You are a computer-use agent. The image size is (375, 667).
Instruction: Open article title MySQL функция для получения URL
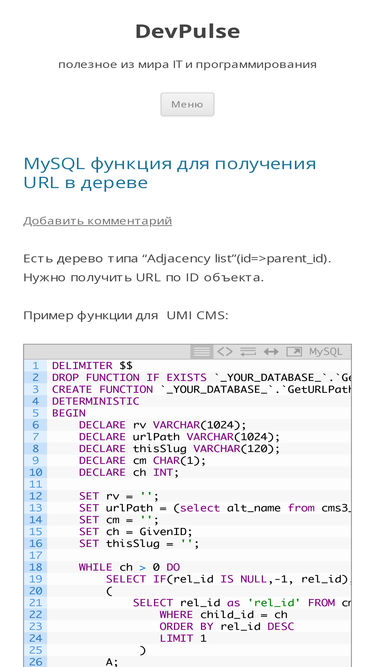point(170,173)
